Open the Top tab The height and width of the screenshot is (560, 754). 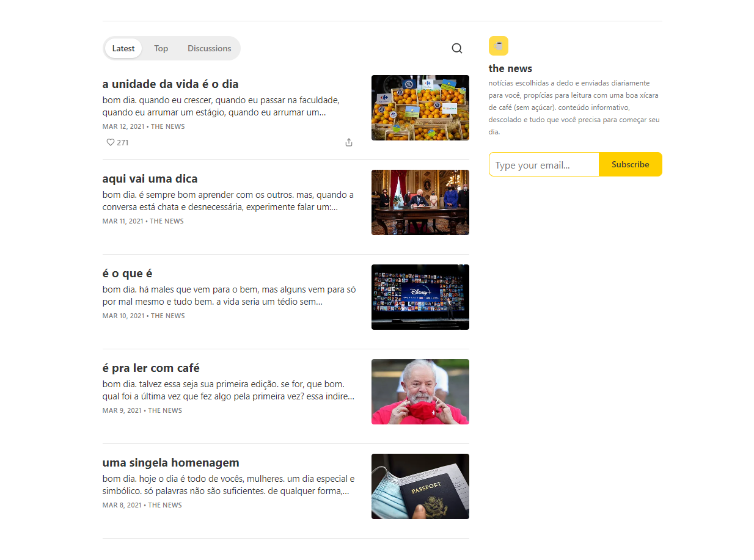[161, 48]
